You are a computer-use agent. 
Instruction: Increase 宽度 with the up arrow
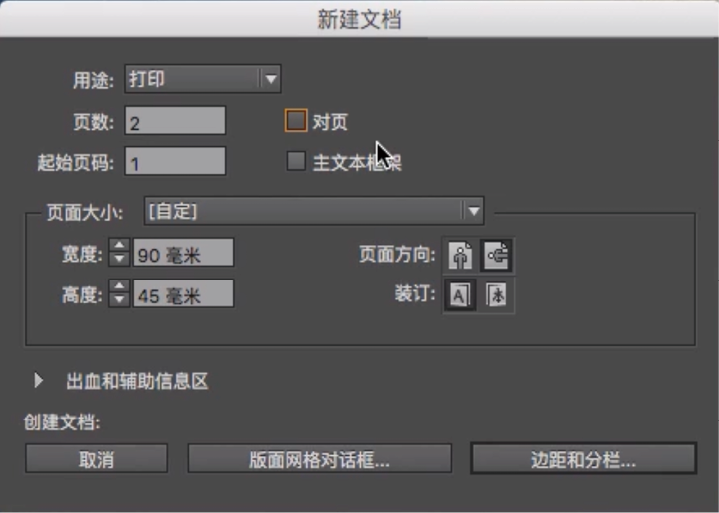click(x=120, y=248)
